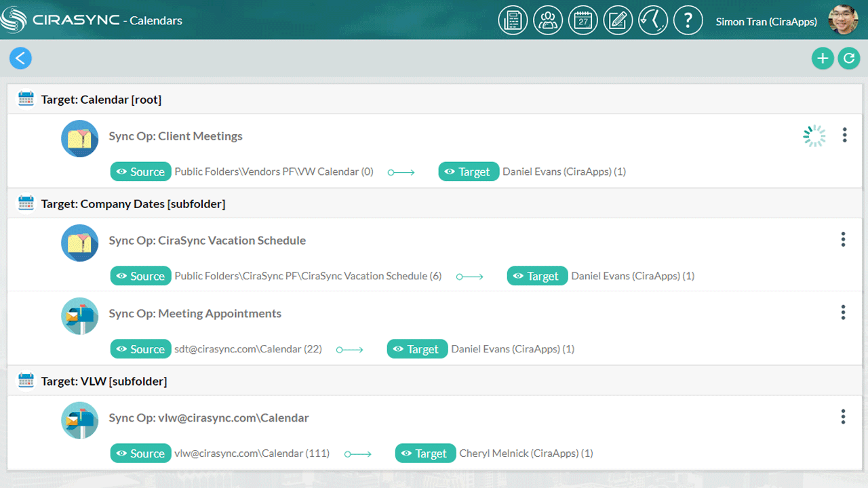Open three-dot menu for vlw@cirasync.com\Calendar sync op
868x488 pixels.
[x=843, y=417]
